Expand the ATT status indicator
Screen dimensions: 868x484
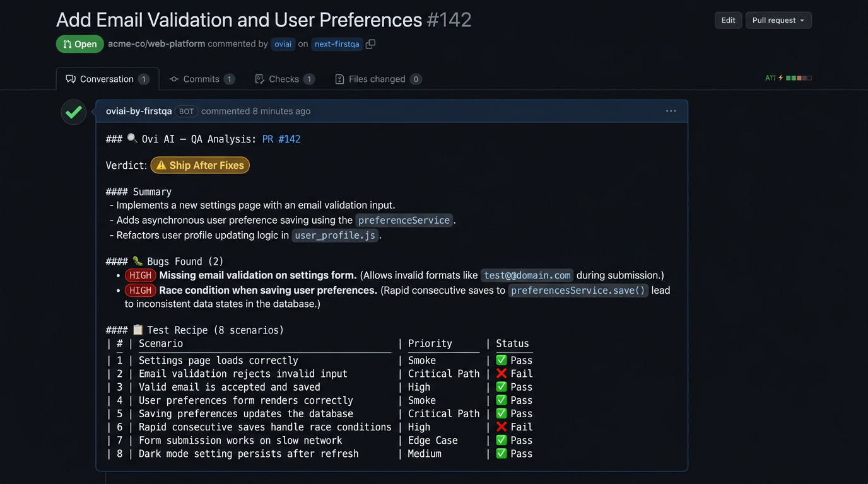pyautogui.click(x=770, y=78)
